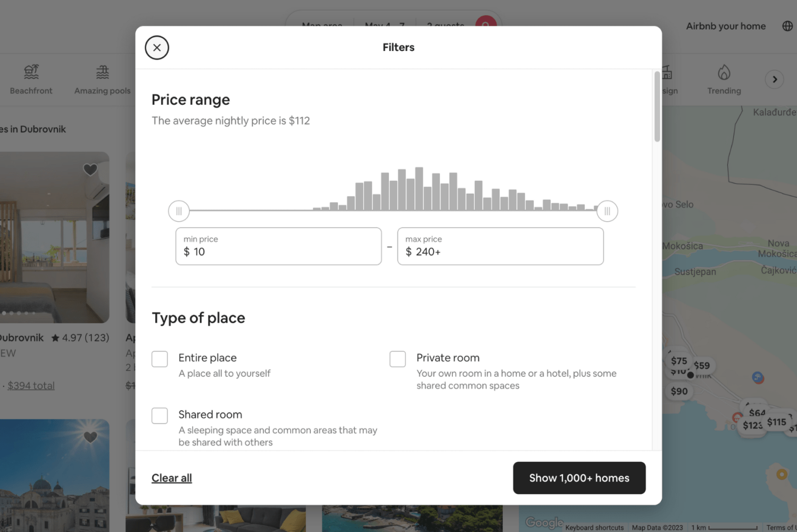Open the Airbnb your home menu item

click(726, 26)
